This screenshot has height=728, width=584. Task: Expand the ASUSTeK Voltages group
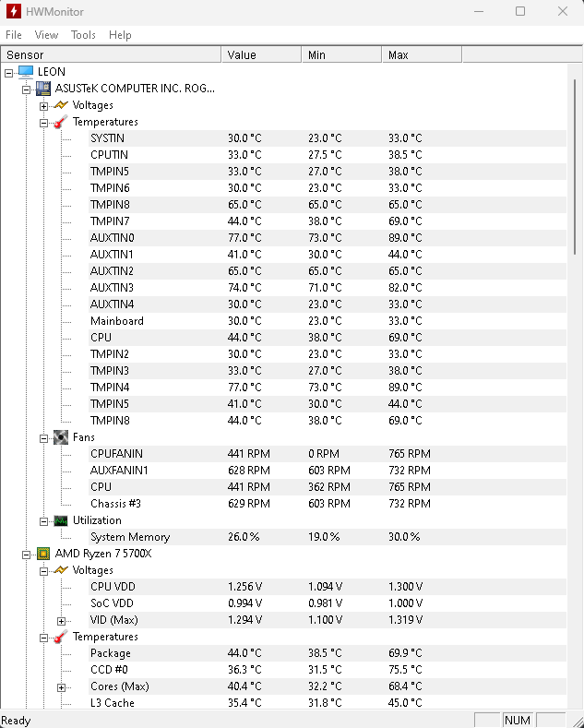click(43, 106)
